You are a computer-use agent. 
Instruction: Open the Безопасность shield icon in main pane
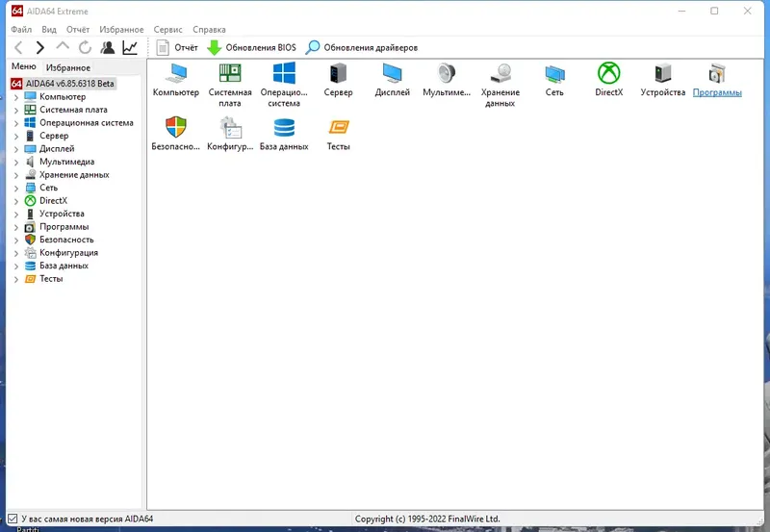176,127
